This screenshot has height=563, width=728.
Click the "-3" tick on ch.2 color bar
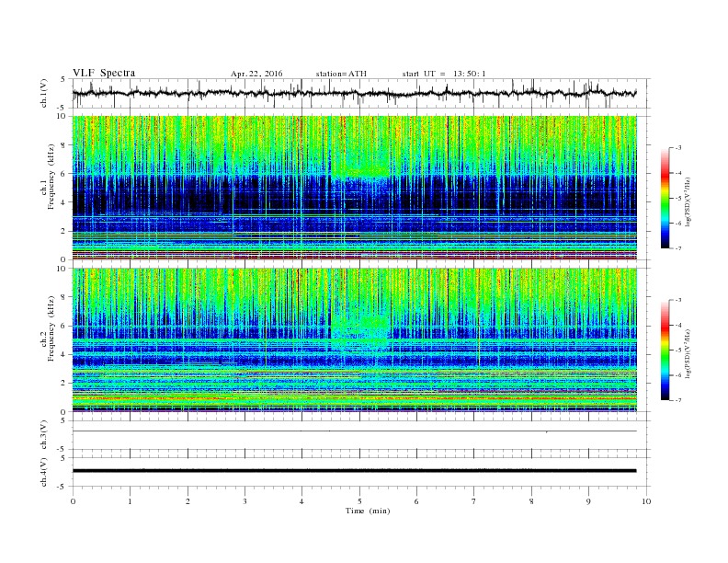[678, 300]
